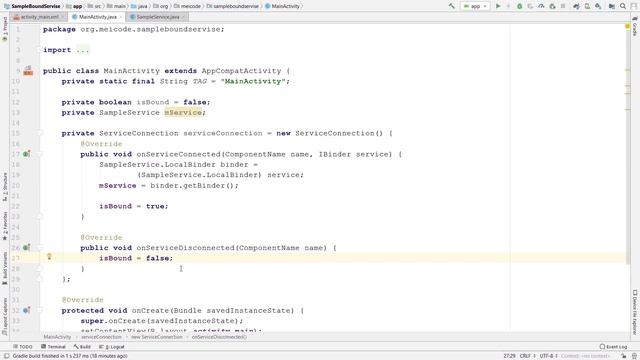Open the Logcat tool window
640x360 pixels.
tap(112, 347)
